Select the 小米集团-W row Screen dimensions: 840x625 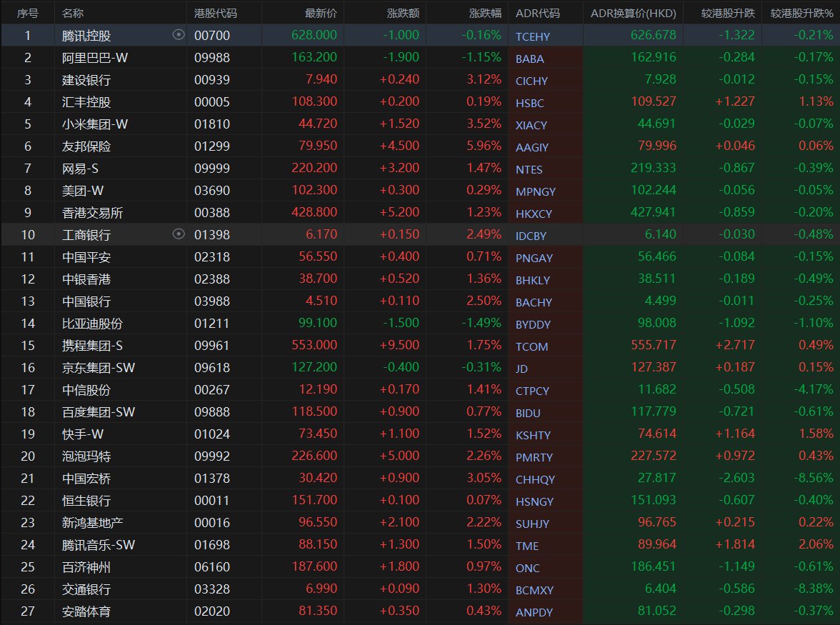click(x=95, y=124)
